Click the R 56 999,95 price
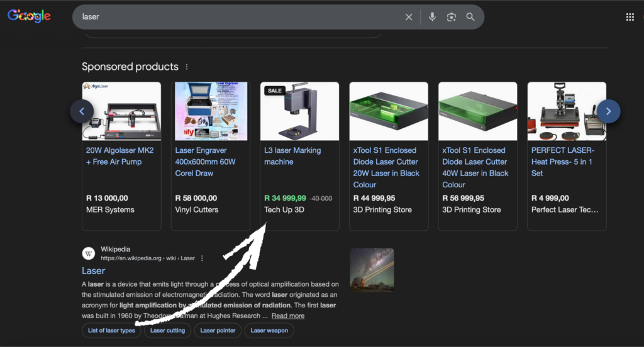 [464, 199]
